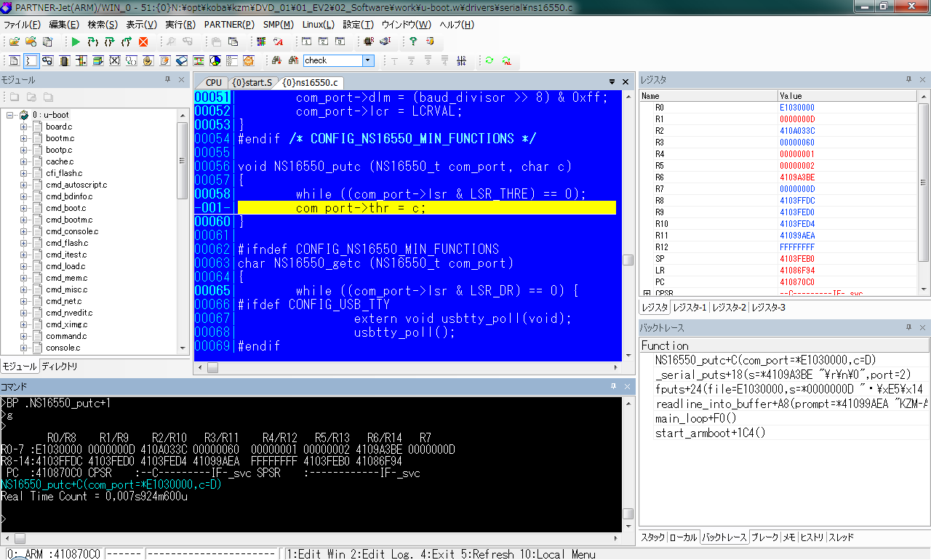This screenshot has height=560, width=931.
Task: Select start_armboot+1C4() backtrace entry
Action: (711, 433)
